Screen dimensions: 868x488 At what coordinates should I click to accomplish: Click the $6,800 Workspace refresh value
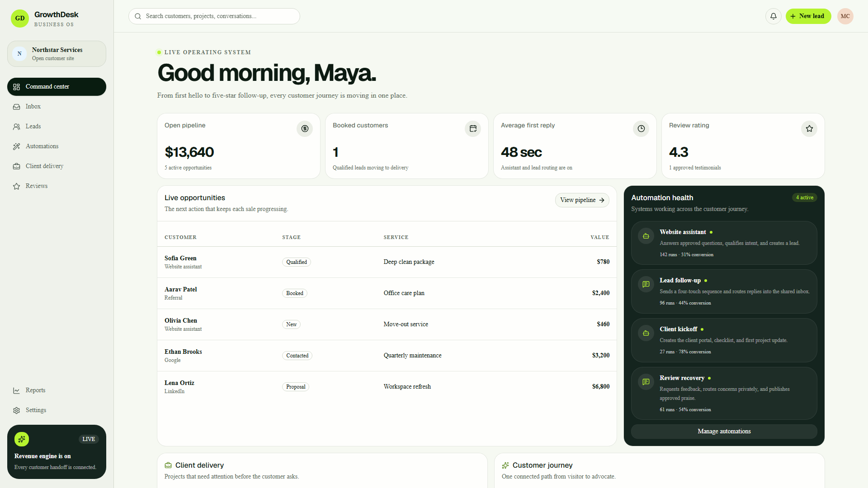(x=601, y=387)
